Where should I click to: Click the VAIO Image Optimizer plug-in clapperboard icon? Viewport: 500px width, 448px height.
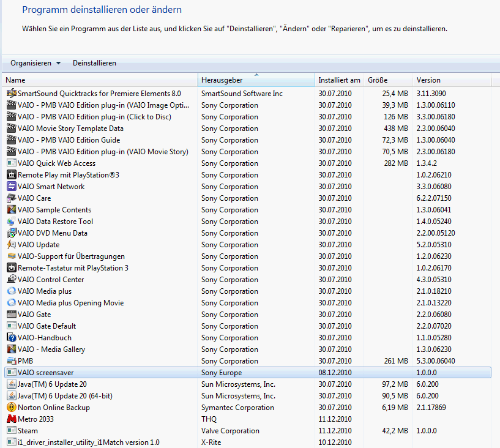(x=12, y=105)
